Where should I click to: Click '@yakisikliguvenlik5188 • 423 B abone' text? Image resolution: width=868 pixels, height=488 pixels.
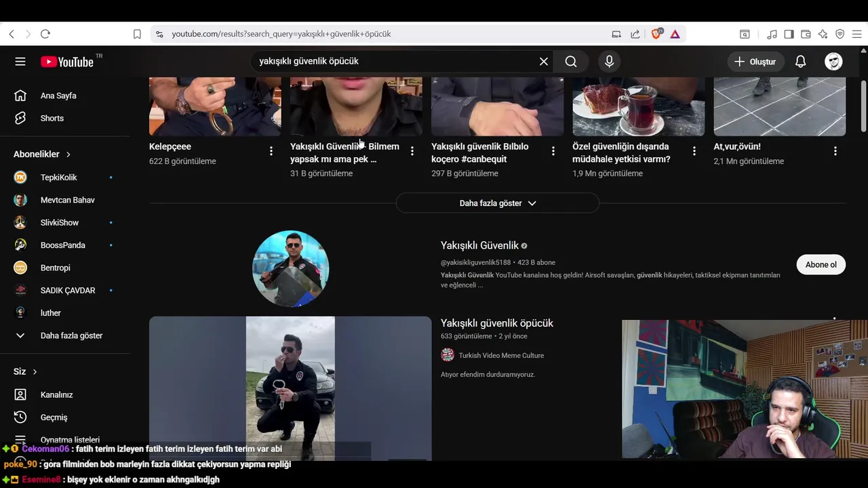pos(498,262)
